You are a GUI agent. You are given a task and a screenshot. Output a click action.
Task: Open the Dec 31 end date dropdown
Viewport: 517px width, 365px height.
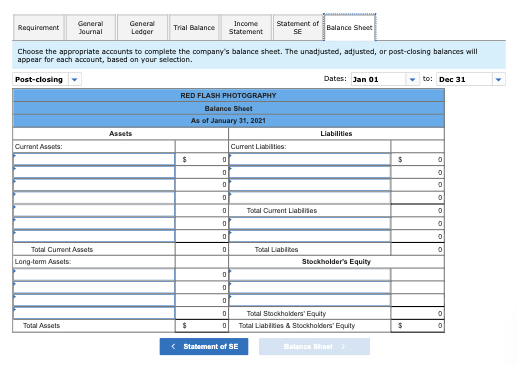(471, 79)
